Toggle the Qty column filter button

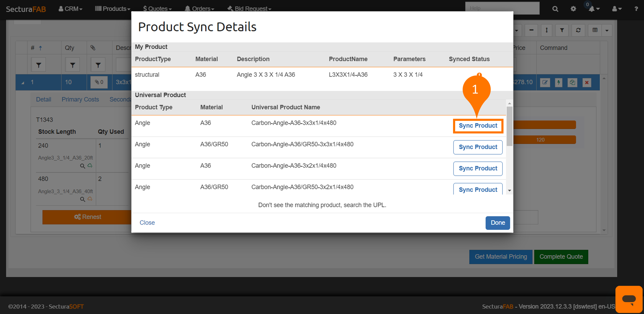72,65
